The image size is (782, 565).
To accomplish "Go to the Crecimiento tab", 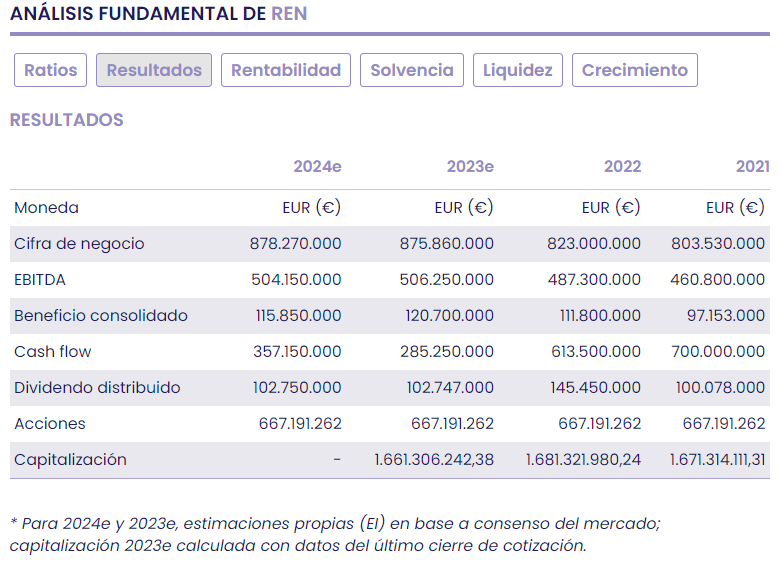I will pos(635,70).
